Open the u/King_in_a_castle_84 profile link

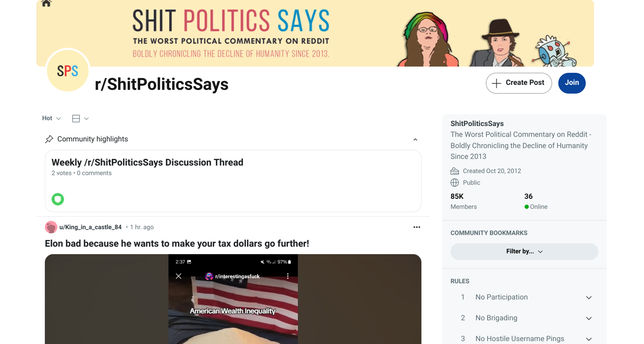coord(90,227)
